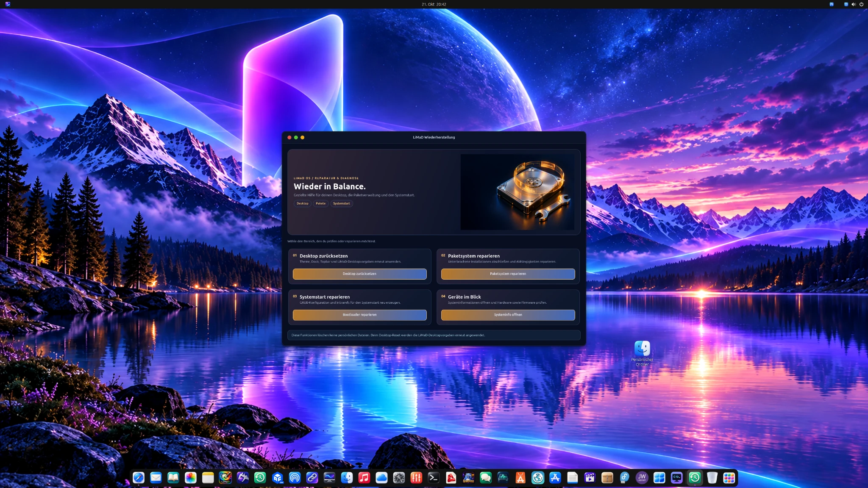Select the Pakete tag chip
Image resolution: width=868 pixels, height=488 pixels.
point(321,203)
